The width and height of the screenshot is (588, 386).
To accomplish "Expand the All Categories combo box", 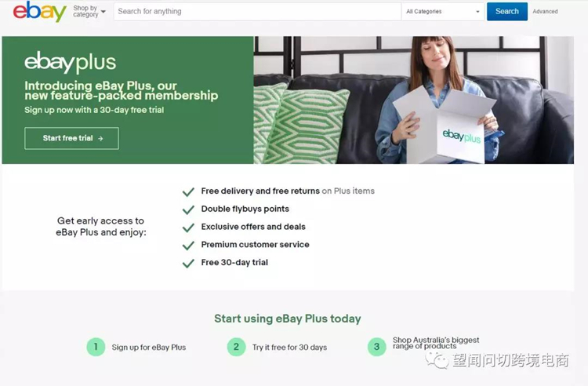I will click(443, 12).
